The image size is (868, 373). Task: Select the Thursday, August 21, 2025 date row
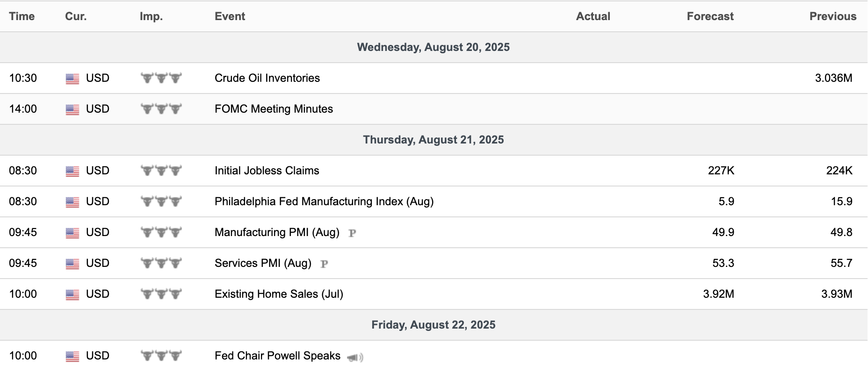tap(434, 140)
